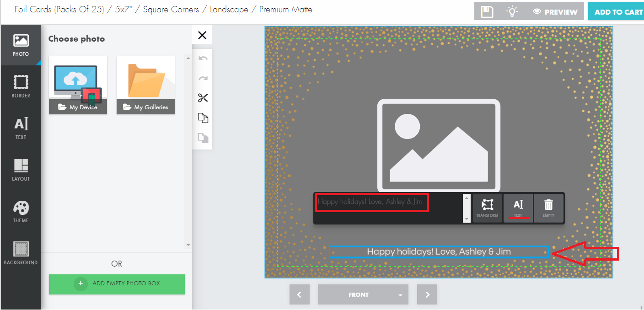The image size is (644, 310).
Task: Cut selection with the scissors icon
Action: point(203,98)
